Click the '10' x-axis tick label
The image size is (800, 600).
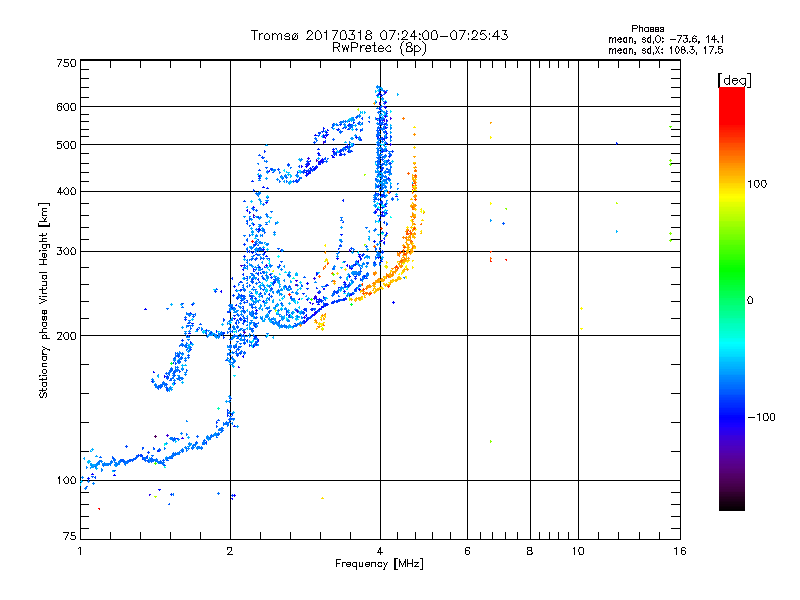pyautogui.click(x=578, y=551)
